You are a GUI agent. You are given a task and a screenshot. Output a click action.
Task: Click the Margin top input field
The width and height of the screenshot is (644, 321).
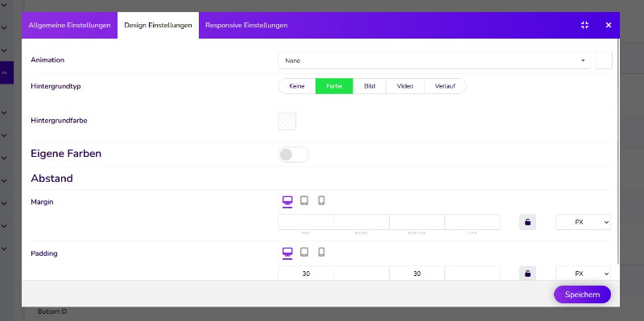click(306, 222)
